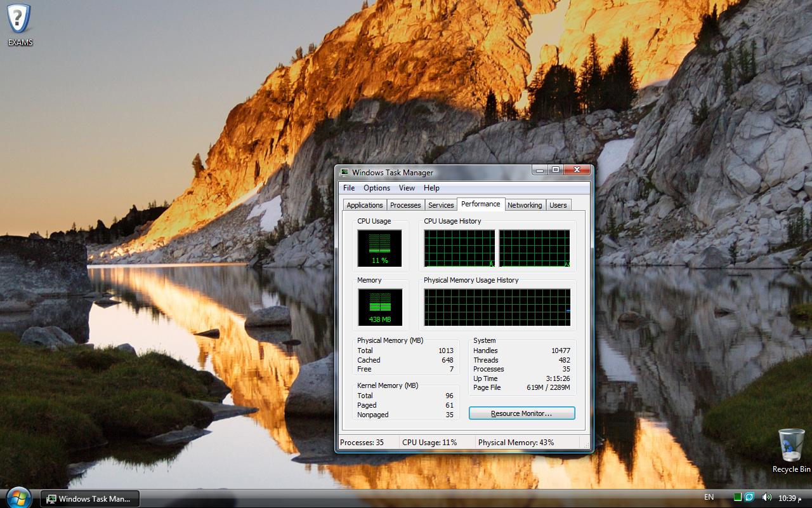Image resolution: width=812 pixels, height=508 pixels.
Task: Click the CPU Usage gauge showing 11 %
Action: click(x=379, y=248)
